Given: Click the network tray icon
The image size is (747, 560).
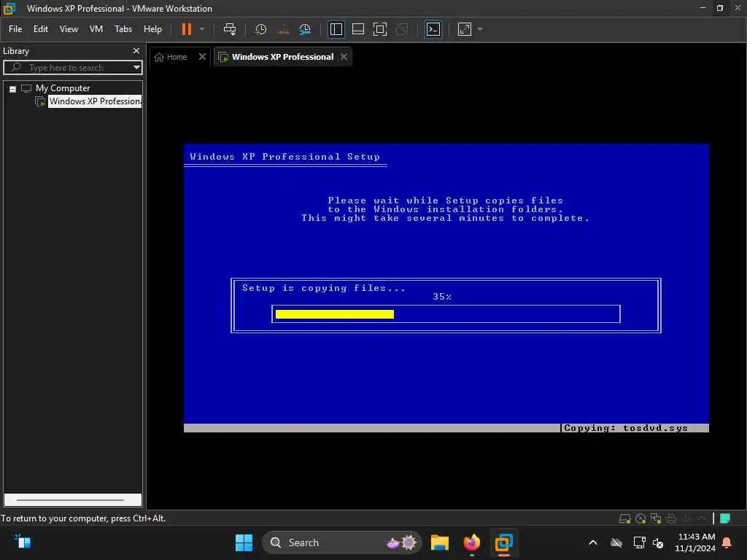Looking at the screenshot, I should point(639,542).
